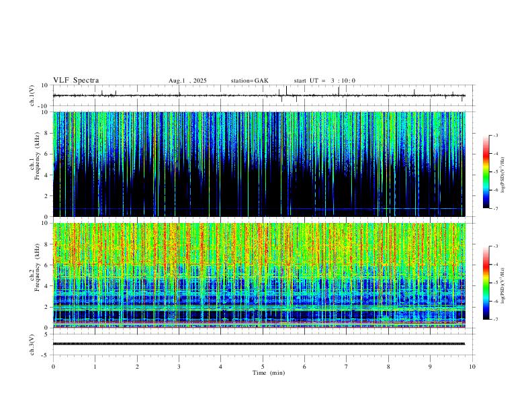
Task: Click inside the ch.2 spectrogram panel
Action: (x=259, y=275)
